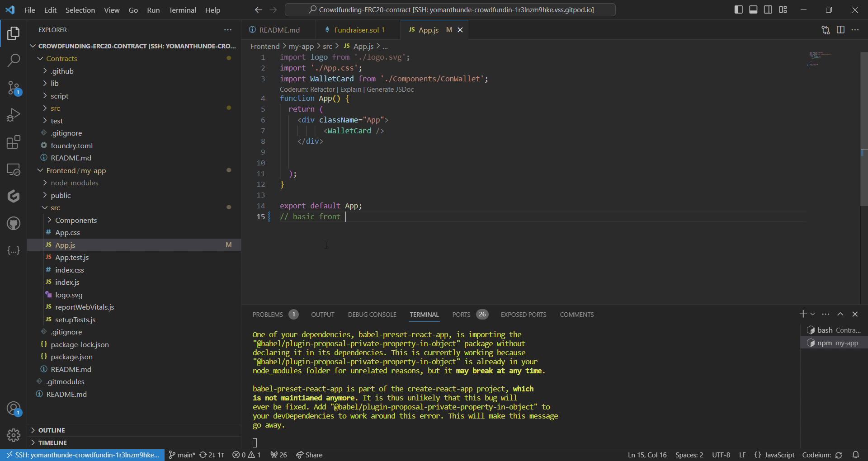868x461 pixels.
Task: Select the bash Contracts terminal instance
Action: (x=834, y=330)
